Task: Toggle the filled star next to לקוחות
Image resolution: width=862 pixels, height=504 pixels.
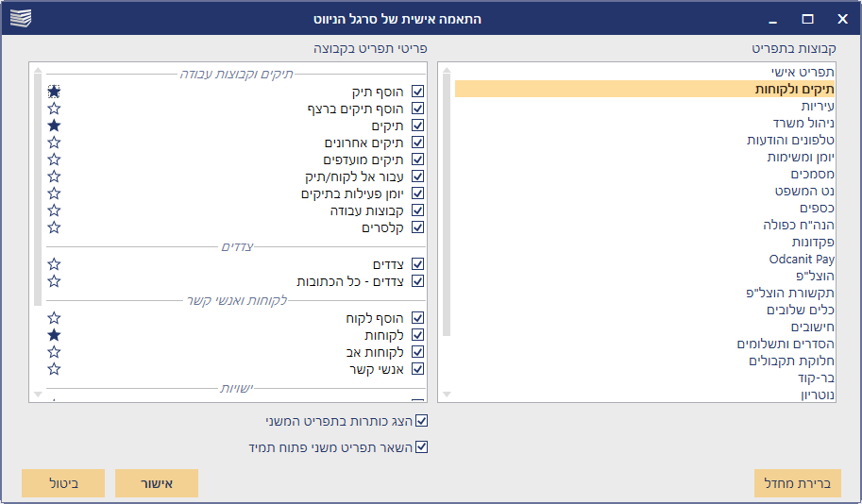Action: pos(55,335)
